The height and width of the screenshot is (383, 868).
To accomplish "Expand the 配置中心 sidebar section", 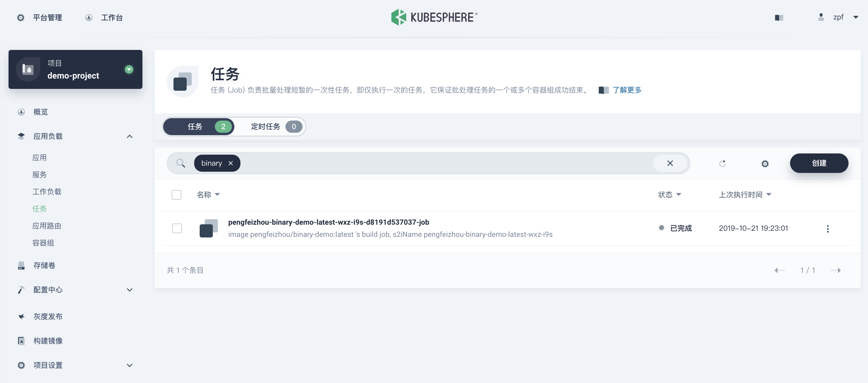I will click(129, 290).
